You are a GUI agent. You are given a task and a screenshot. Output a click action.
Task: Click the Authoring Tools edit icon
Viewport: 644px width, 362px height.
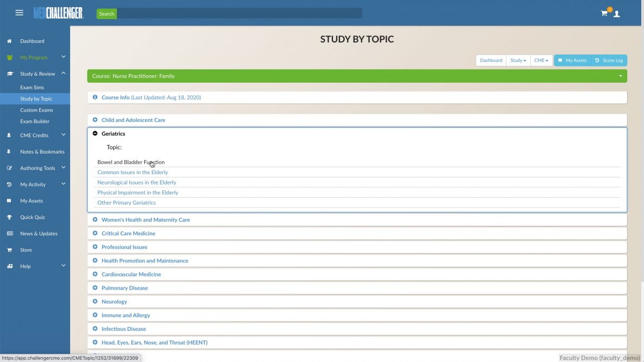[9, 168]
